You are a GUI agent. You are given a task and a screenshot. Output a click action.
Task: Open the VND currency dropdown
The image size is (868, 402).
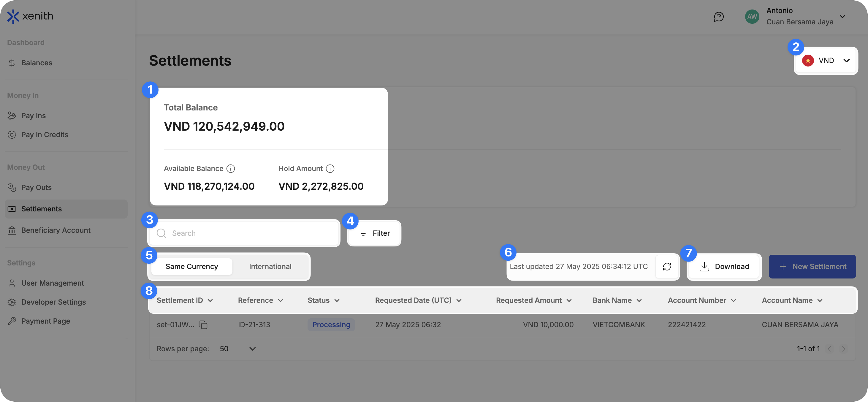(x=826, y=61)
